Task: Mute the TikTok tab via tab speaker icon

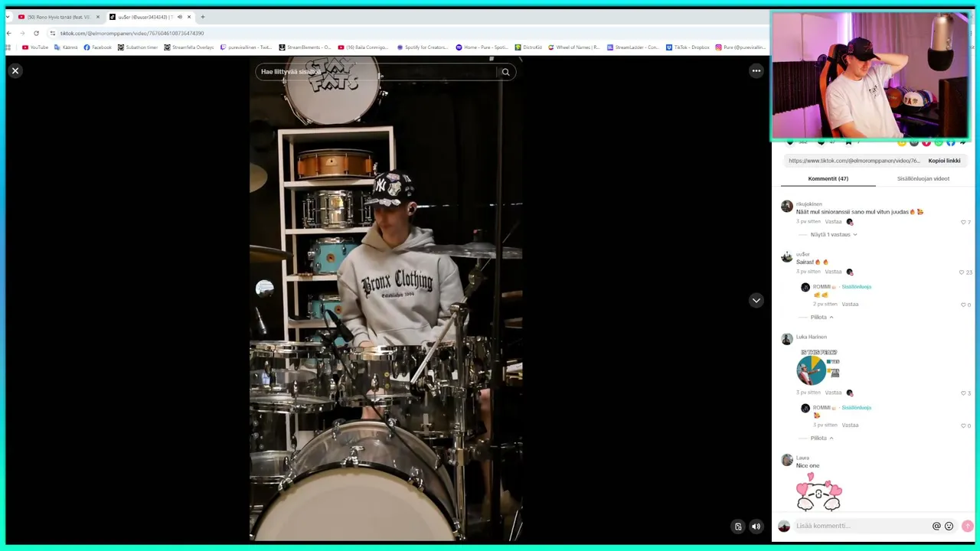Action: (180, 17)
